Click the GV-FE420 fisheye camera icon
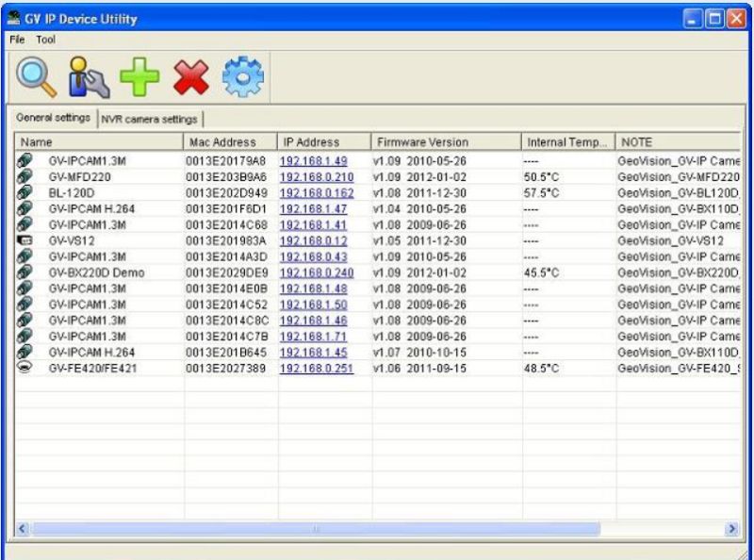This screenshot has height=560, width=754. 25,369
